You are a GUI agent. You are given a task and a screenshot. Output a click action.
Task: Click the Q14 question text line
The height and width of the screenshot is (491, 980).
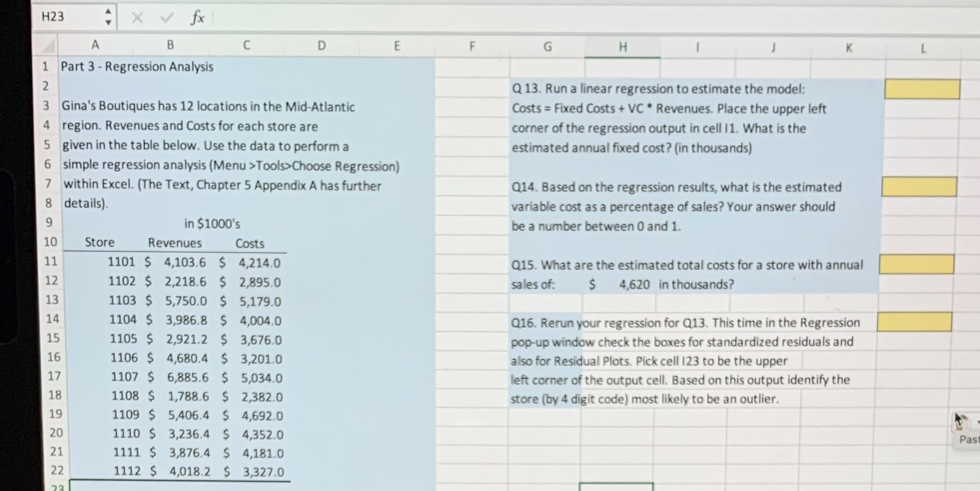point(676,187)
